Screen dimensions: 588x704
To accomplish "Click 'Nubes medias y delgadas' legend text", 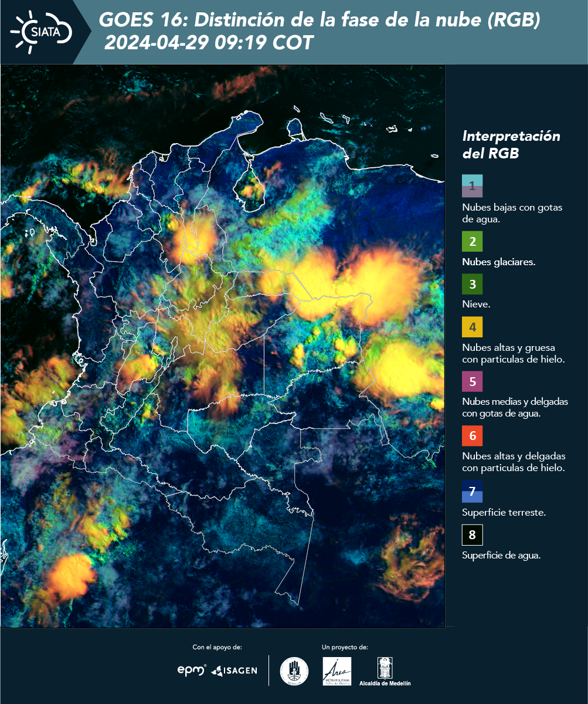I will [515, 402].
